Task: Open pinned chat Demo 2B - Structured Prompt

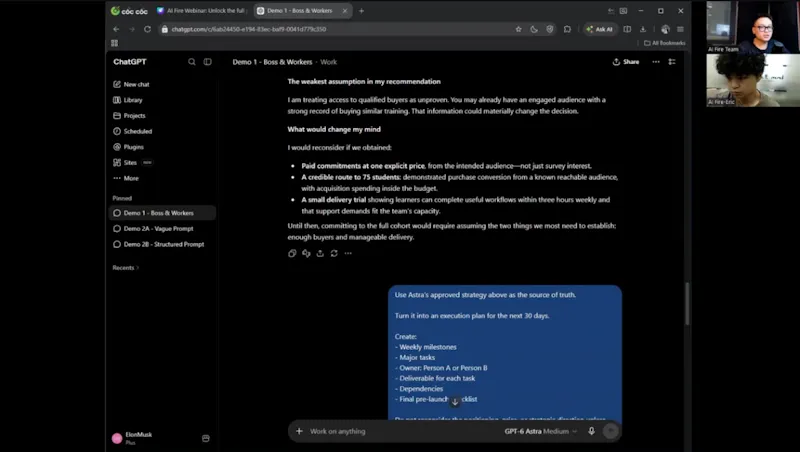Action: 162,244
